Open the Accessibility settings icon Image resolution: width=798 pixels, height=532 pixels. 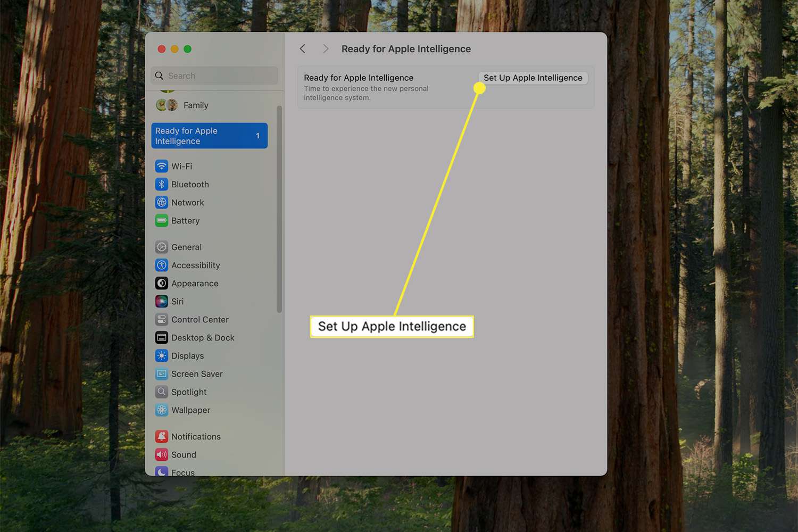click(162, 265)
